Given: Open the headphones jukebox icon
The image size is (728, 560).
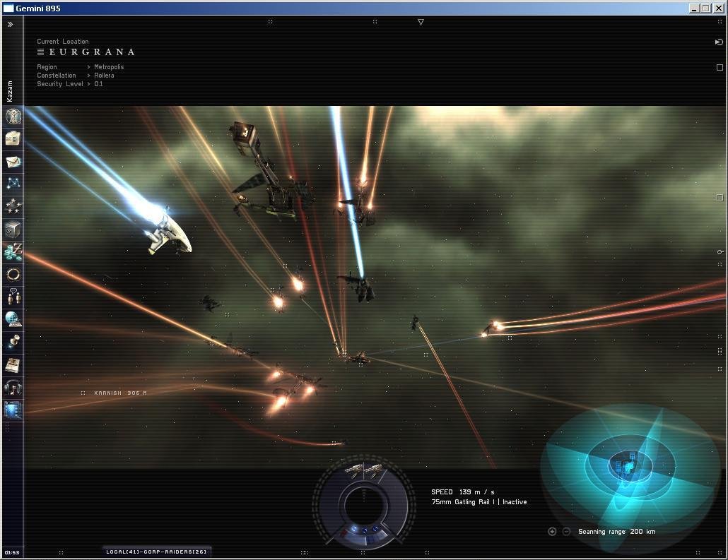Looking at the screenshot, I should pyautogui.click(x=13, y=387).
